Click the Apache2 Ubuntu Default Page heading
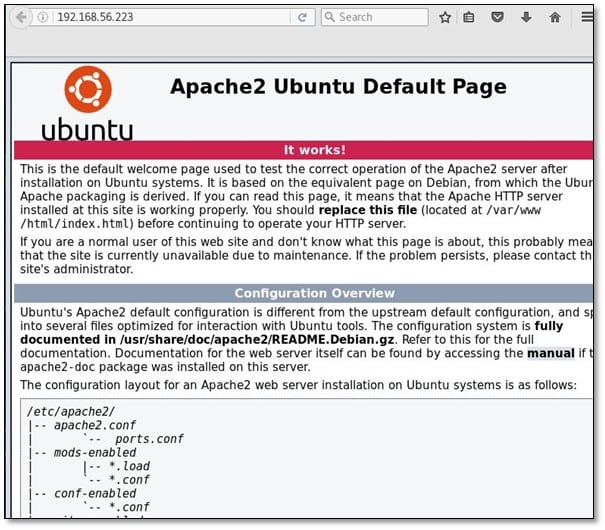Image resolution: width=605 pixels, height=530 pixels. [x=338, y=86]
